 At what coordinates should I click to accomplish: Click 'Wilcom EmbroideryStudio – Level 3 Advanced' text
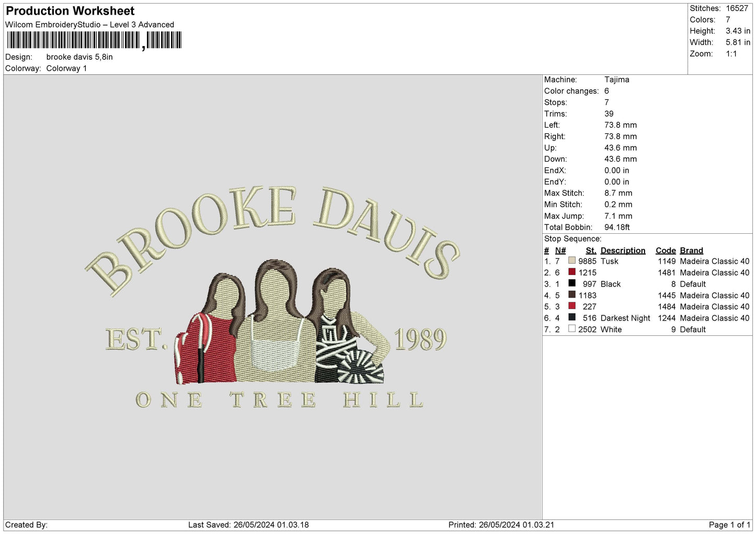[x=89, y=25]
